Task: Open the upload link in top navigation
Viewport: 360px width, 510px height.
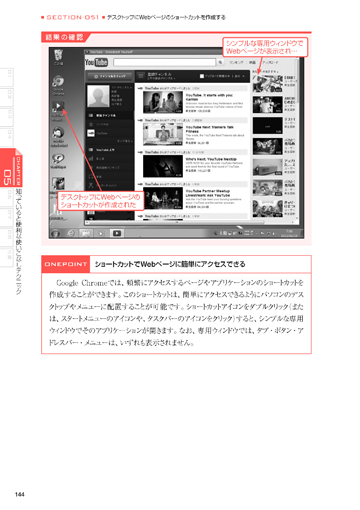Action: pos(271,62)
